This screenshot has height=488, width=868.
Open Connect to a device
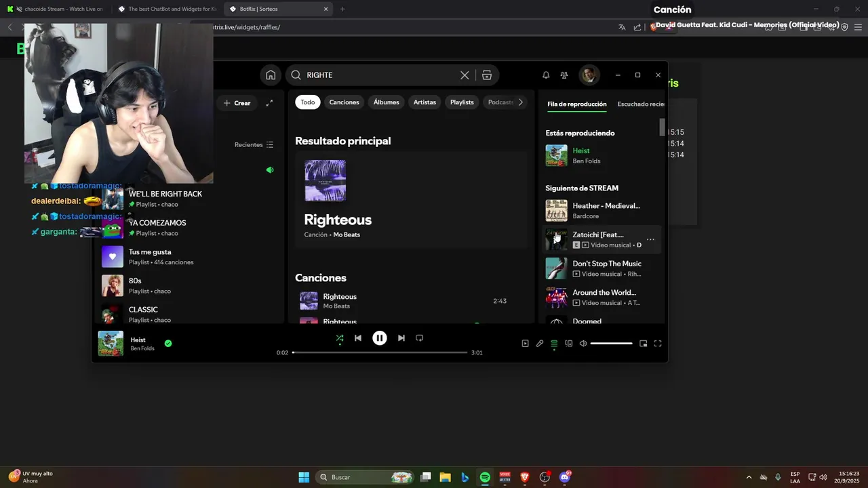pyautogui.click(x=569, y=344)
